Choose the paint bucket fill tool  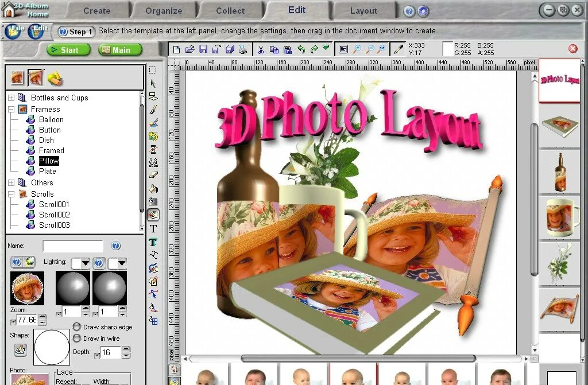point(153,188)
